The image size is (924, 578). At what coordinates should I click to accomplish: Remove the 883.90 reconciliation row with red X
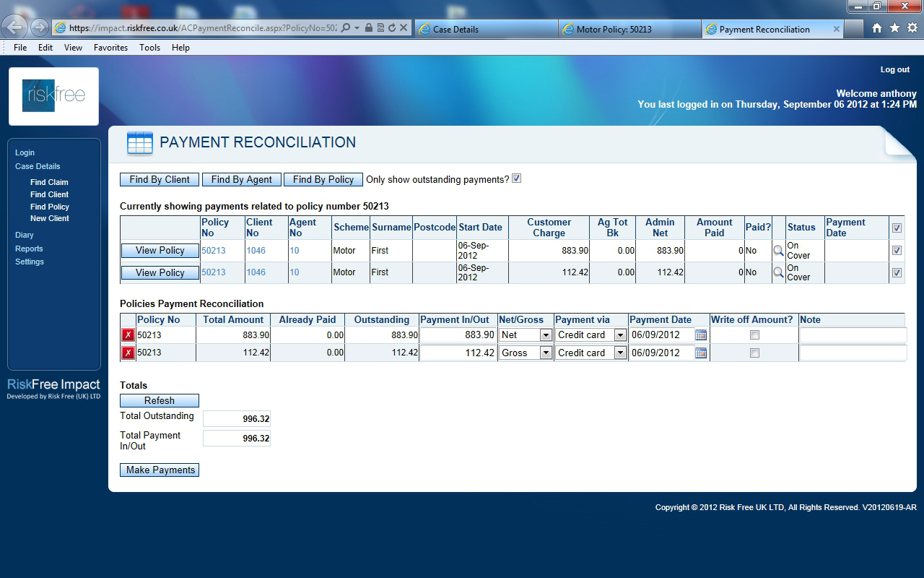click(x=128, y=335)
